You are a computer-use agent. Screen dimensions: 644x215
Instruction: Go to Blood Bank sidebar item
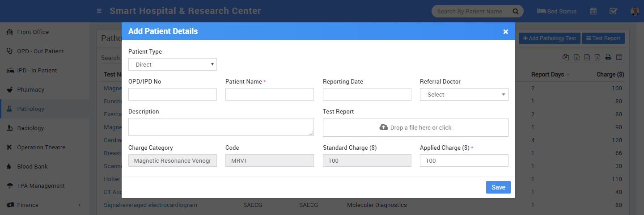coord(32,166)
